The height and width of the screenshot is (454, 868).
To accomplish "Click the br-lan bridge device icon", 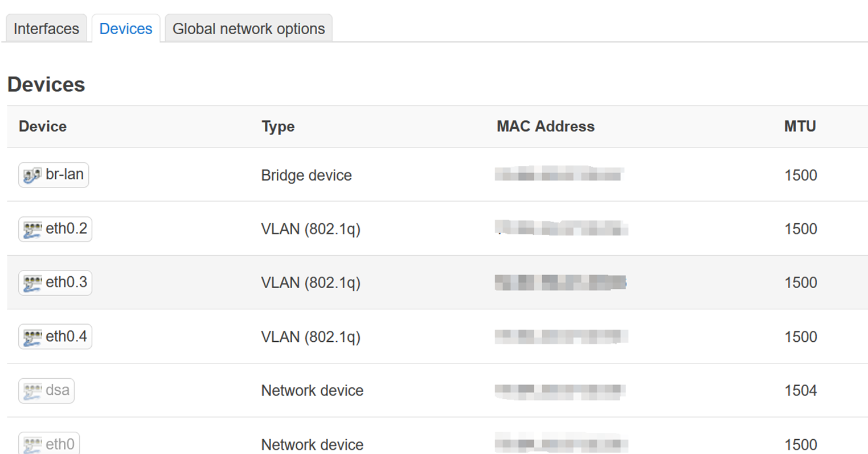I will [32, 175].
